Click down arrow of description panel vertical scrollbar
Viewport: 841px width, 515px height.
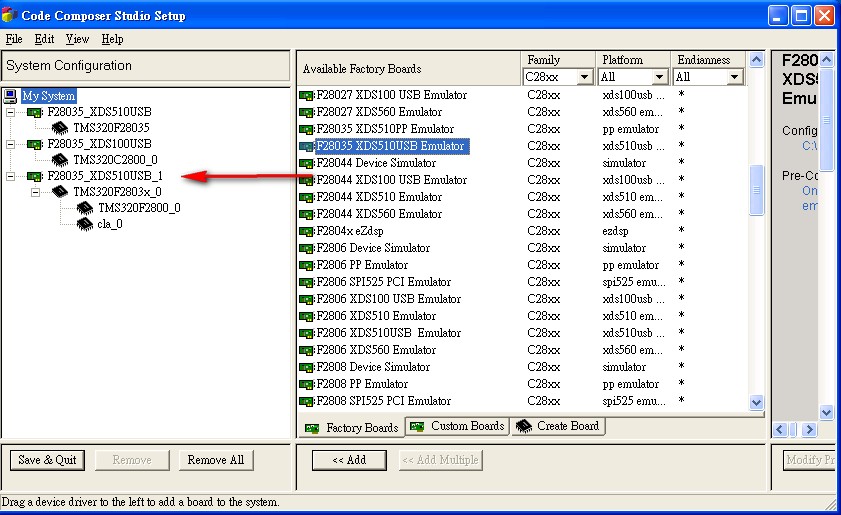[827, 412]
